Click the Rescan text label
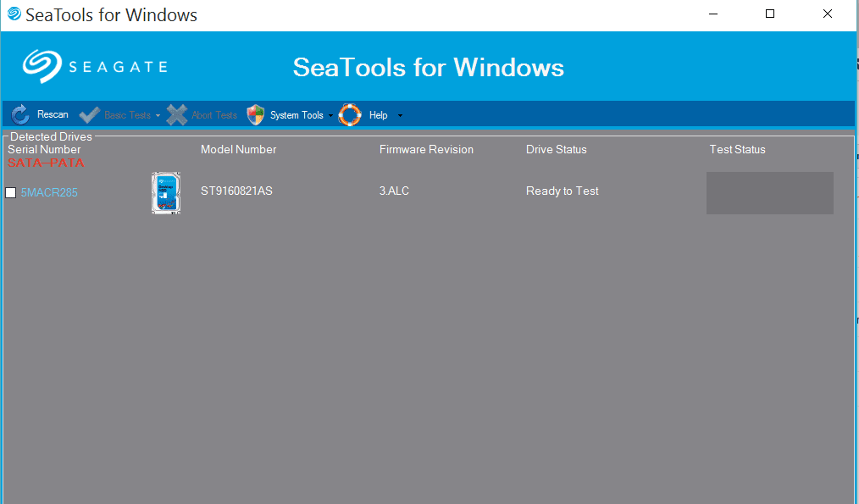 53,115
